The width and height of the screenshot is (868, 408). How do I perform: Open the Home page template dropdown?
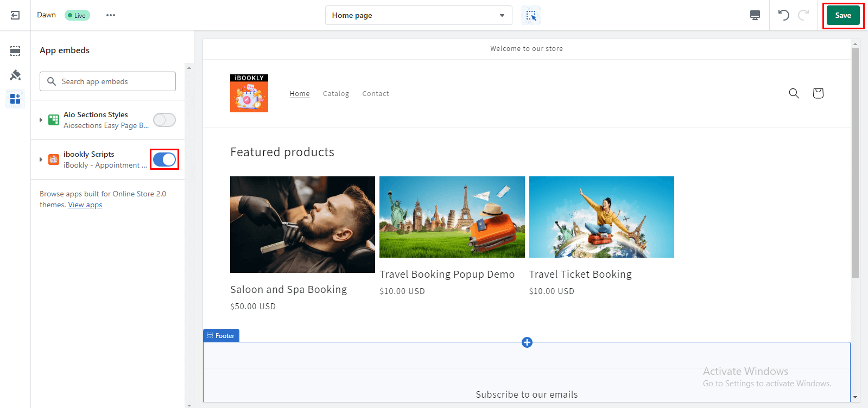point(418,15)
